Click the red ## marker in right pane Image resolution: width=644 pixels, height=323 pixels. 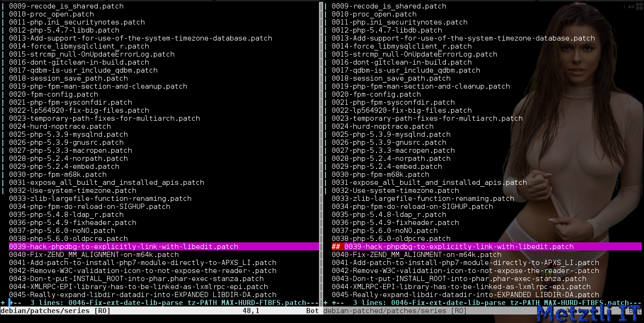pyautogui.click(x=336, y=247)
